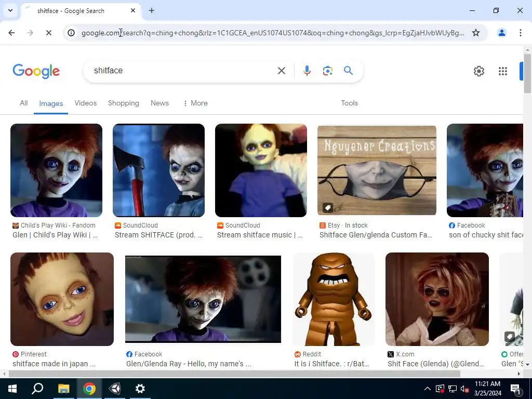Click the horizontal scrollbar at bottom
Screen dimensions: 532x399
tap(234, 374)
